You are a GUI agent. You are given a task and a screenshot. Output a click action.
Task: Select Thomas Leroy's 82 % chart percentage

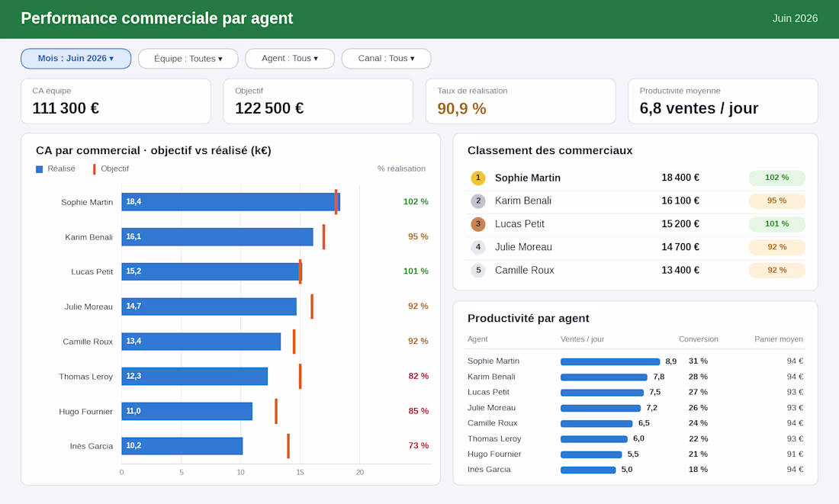coord(419,376)
